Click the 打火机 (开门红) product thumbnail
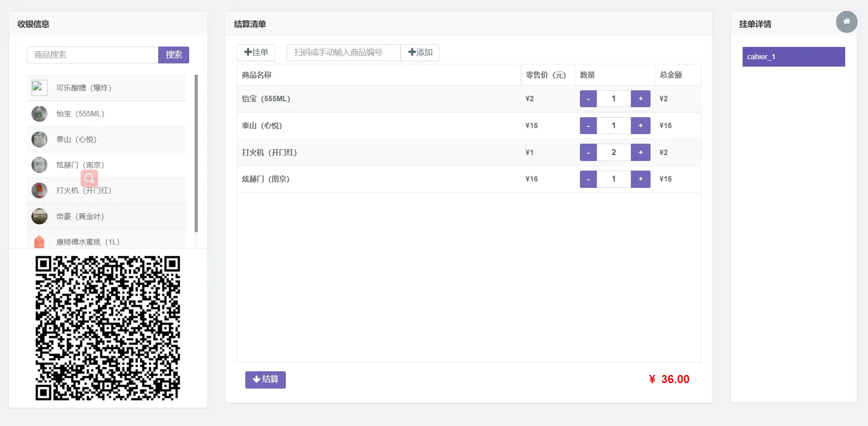The height and width of the screenshot is (426, 868). pyautogui.click(x=39, y=190)
